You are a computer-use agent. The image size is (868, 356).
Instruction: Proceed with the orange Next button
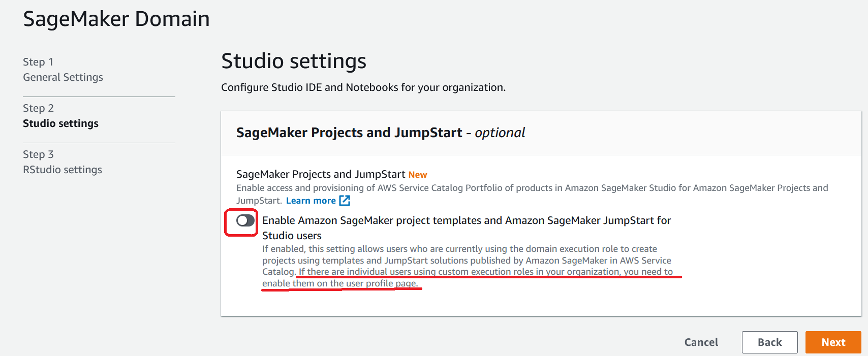[833, 342]
